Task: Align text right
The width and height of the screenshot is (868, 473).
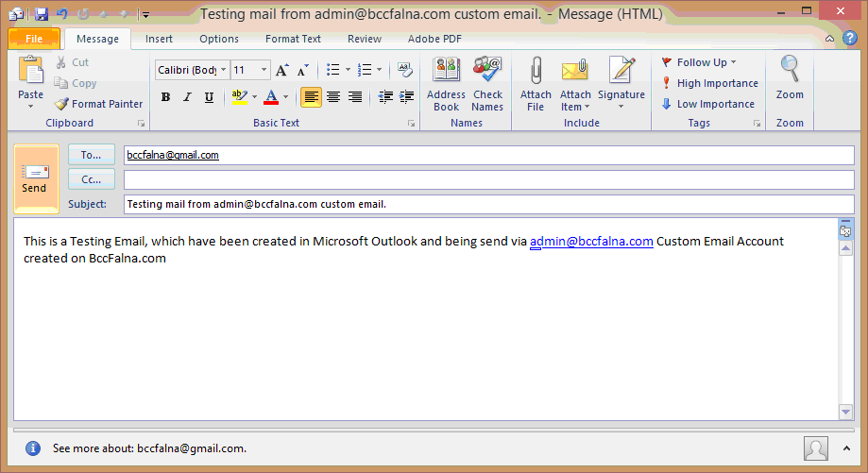Action: click(354, 97)
